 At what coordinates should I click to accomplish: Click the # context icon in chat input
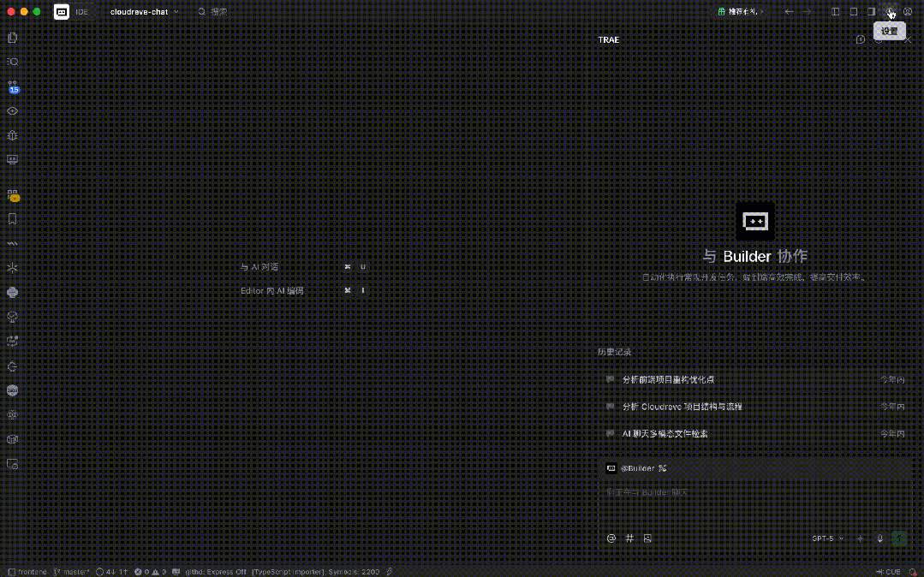pos(629,538)
